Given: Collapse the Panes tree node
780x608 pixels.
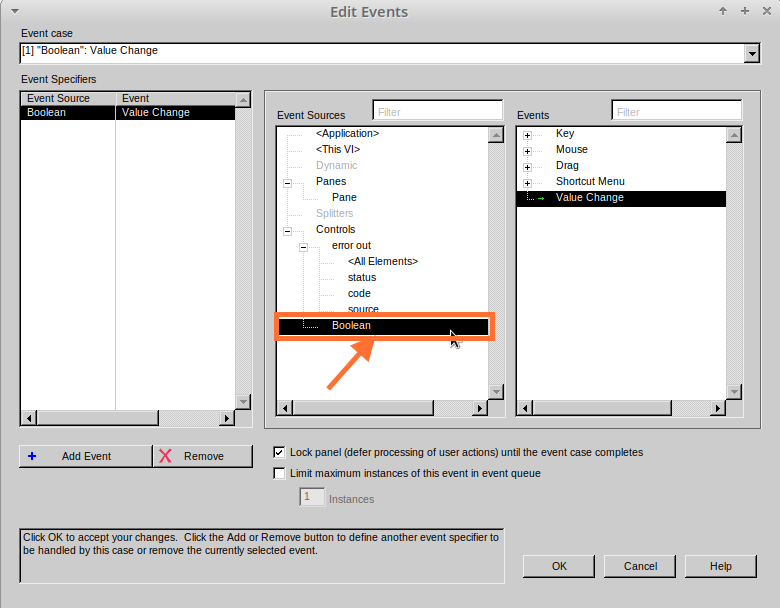Looking at the screenshot, I should click(287, 183).
